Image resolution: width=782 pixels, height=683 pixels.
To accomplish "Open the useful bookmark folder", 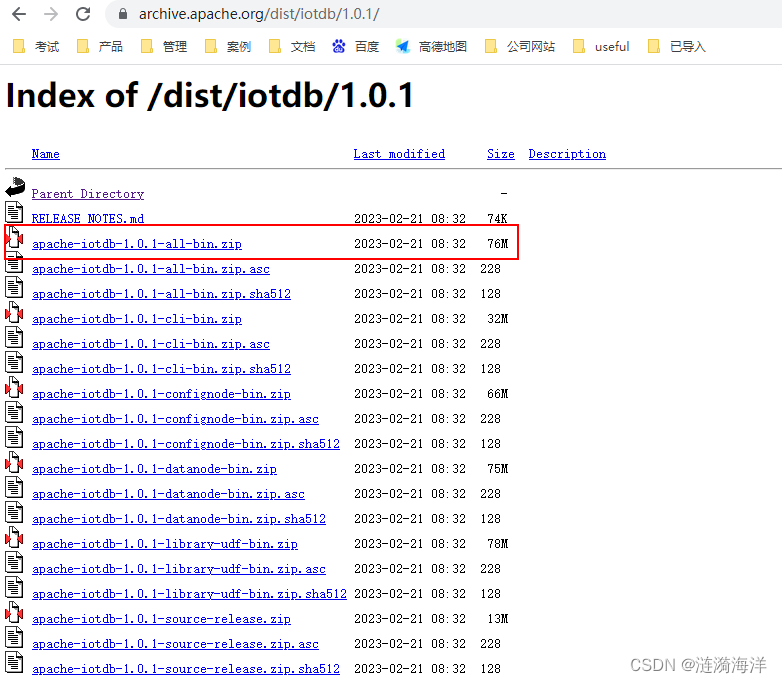I will (601, 46).
